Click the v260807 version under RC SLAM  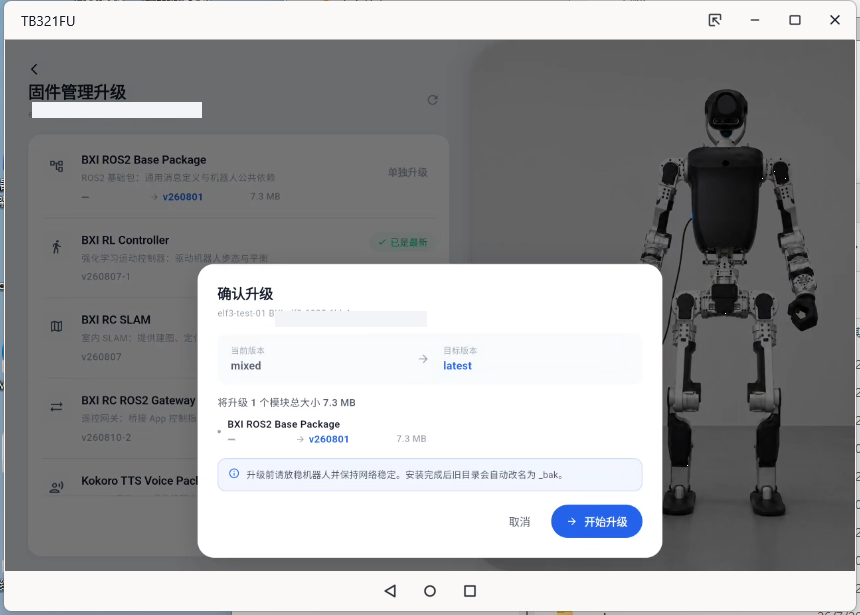pos(101,357)
